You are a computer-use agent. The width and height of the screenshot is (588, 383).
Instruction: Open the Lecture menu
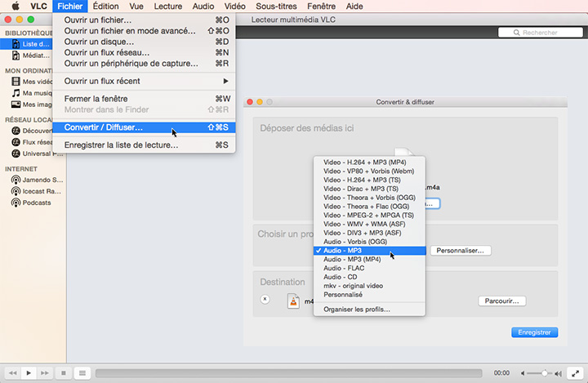(x=167, y=6)
